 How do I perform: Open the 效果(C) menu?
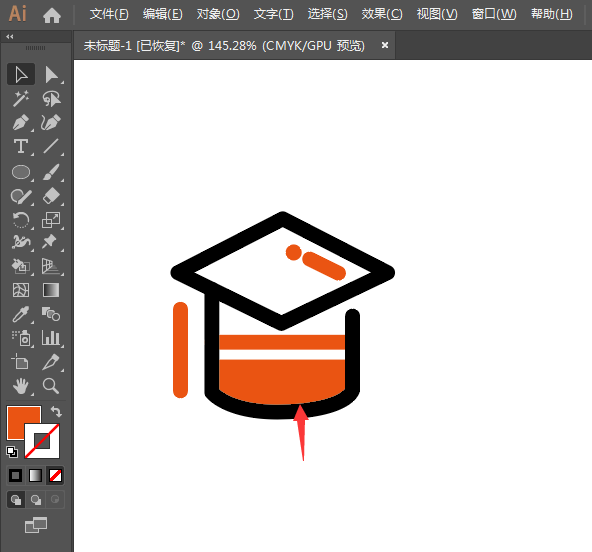(x=382, y=14)
